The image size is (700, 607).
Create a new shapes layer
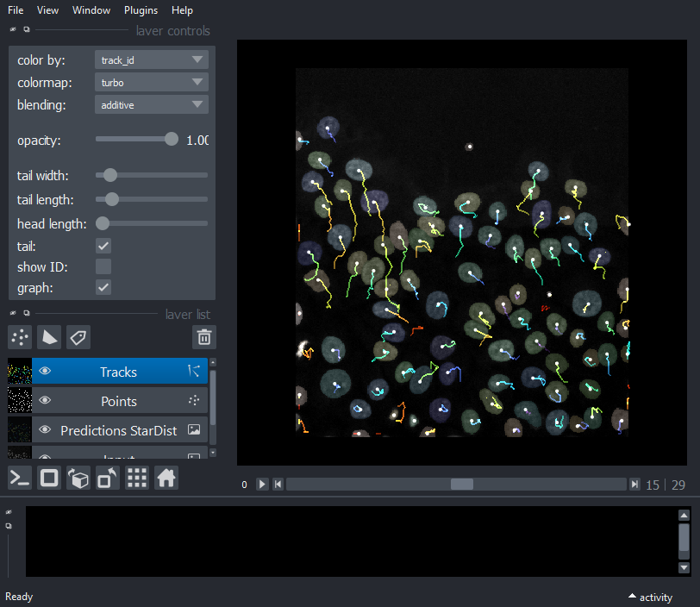coord(49,337)
